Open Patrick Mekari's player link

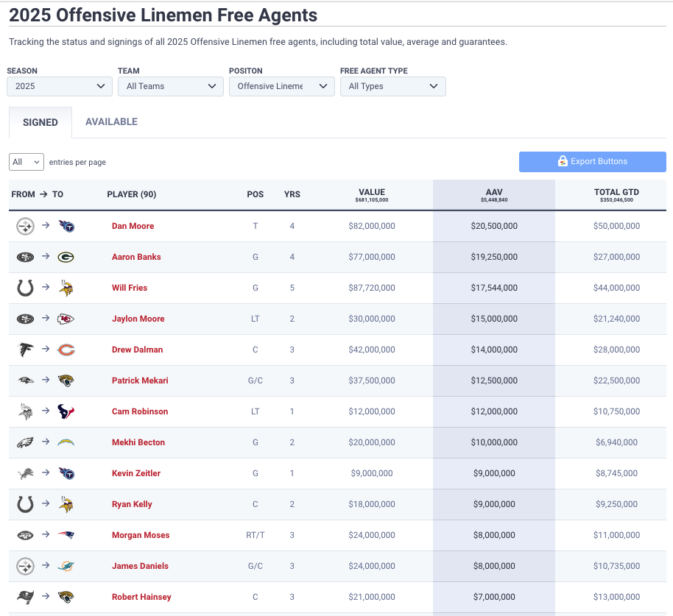pos(140,380)
